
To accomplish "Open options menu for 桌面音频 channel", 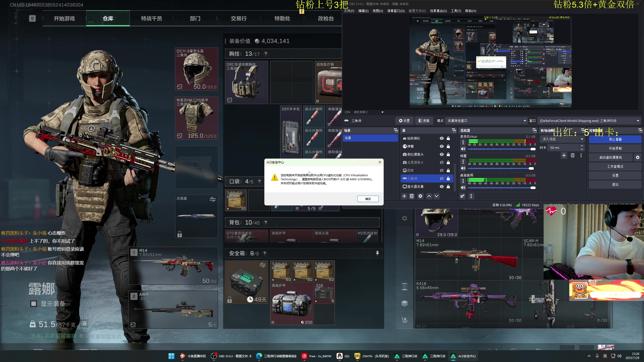I will (463, 181).
